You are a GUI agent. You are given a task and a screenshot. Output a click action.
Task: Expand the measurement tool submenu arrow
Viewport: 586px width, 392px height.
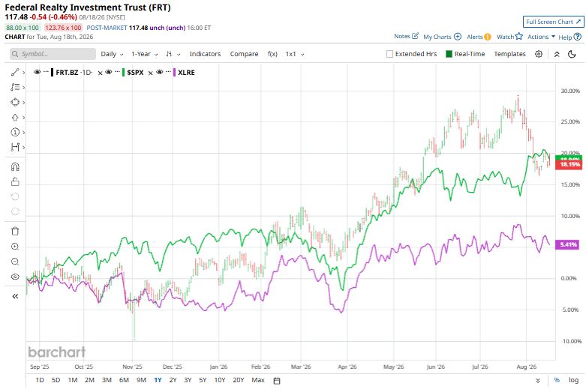(23, 147)
